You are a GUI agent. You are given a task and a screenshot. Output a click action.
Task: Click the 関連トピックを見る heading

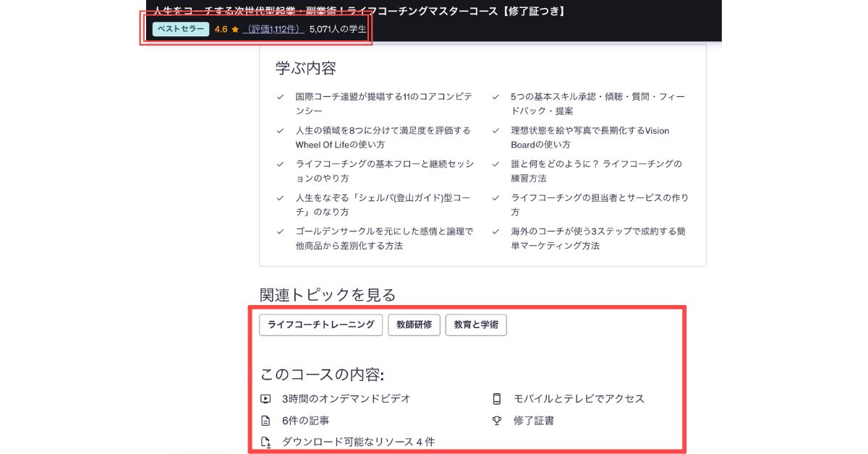(x=328, y=295)
